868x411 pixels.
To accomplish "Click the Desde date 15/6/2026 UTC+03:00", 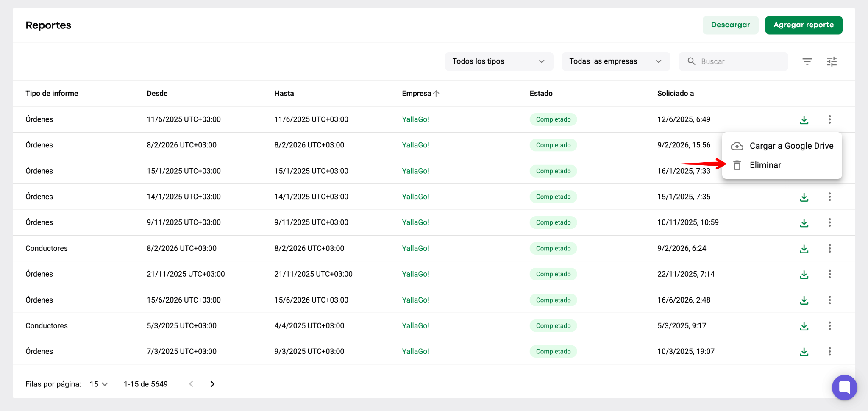I will (x=184, y=300).
